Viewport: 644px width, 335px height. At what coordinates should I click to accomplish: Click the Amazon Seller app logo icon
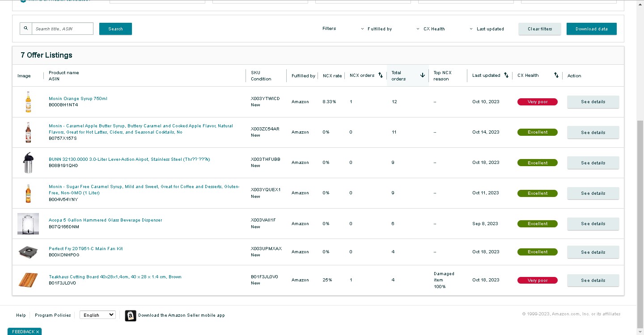tap(131, 316)
